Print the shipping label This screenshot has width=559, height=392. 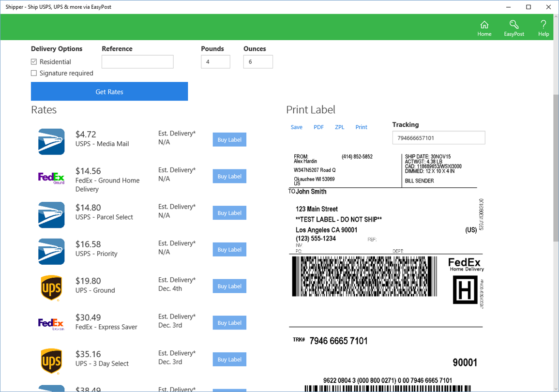[361, 127]
